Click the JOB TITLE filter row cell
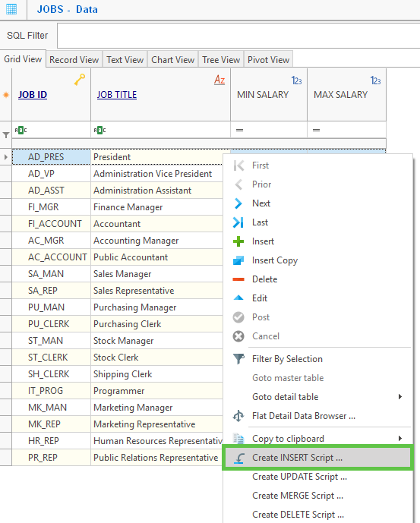The image size is (420, 523). coord(160,130)
